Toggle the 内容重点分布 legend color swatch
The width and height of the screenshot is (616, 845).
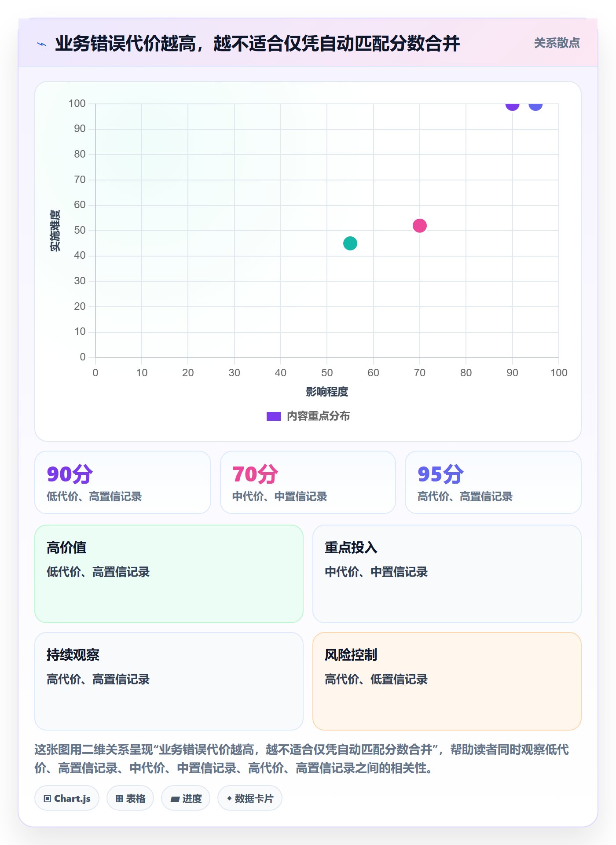coord(274,416)
